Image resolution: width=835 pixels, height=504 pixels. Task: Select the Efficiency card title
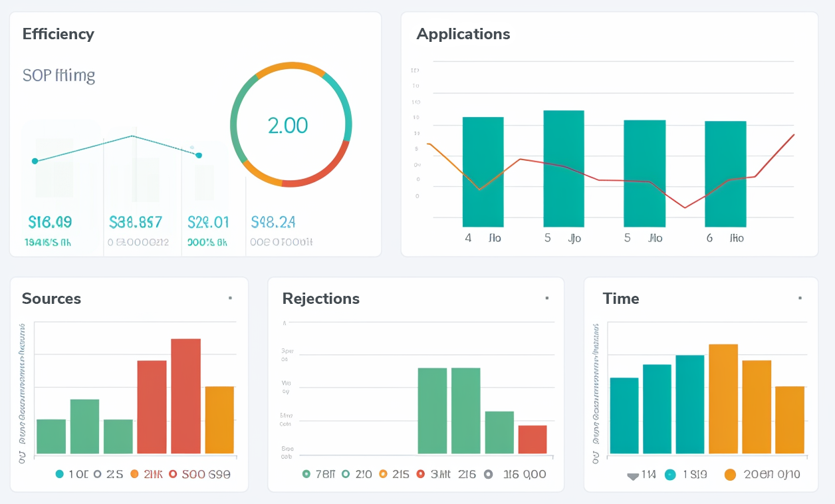[59, 34]
